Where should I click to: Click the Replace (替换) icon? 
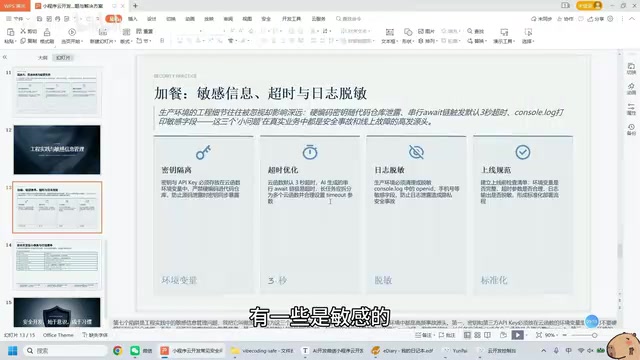click(470, 41)
